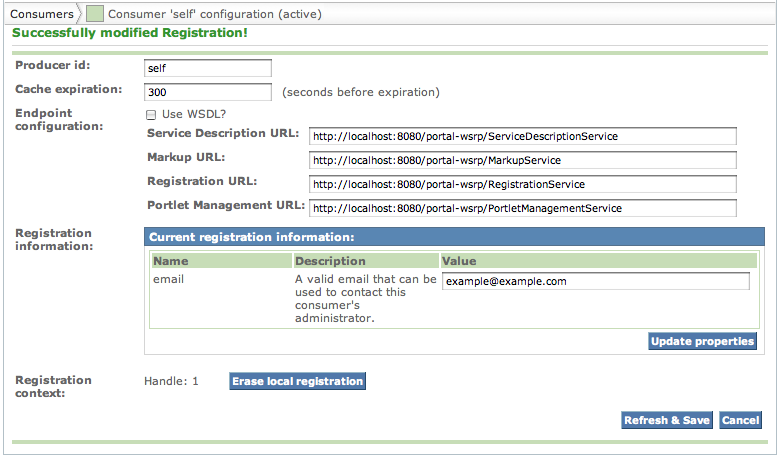780x459 pixels.
Task: Click the Service Description URL field
Action: 522,136
